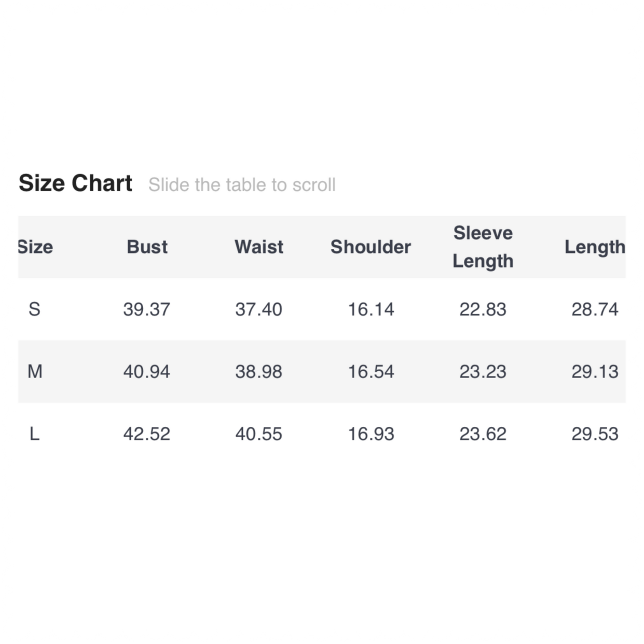Click the Size Chart heading

coord(75,183)
